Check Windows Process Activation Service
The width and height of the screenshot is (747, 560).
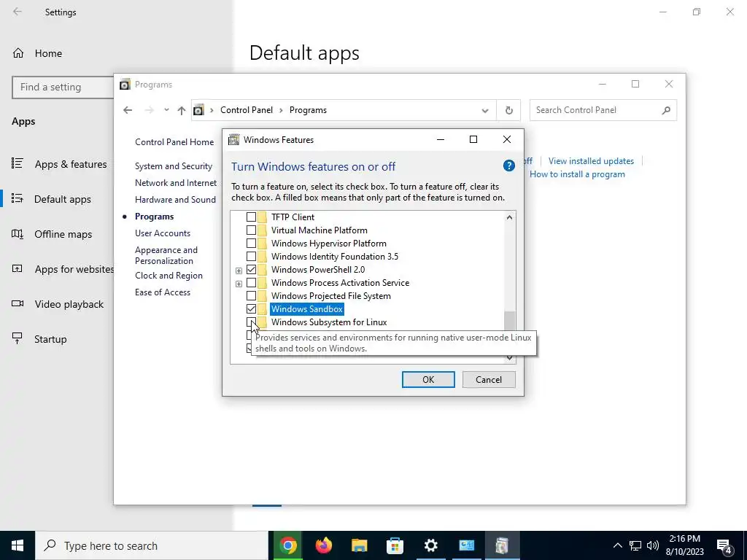click(251, 283)
